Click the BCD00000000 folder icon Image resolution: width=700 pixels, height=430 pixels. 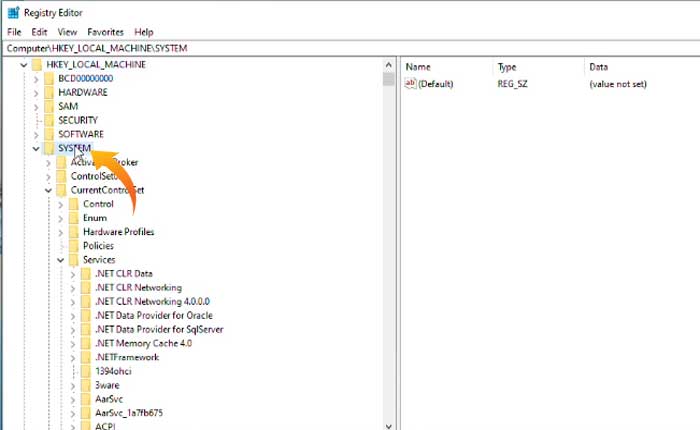(x=49, y=79)
